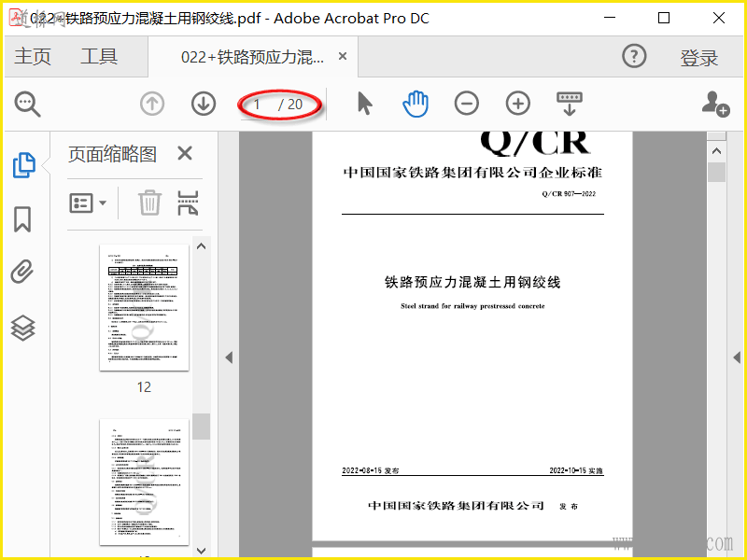Zoom in with the plus icon
Viewport: 747px width, 560px height.
click(518, 104)
